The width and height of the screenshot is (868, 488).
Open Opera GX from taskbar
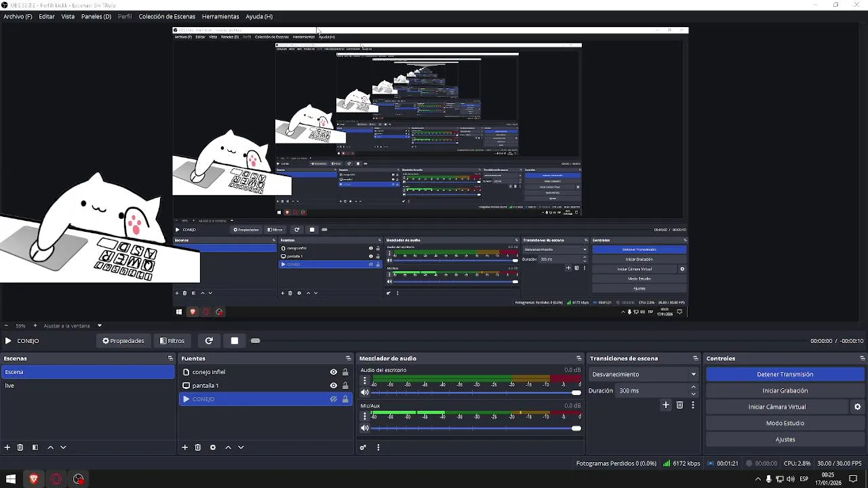tap(56, 479)
